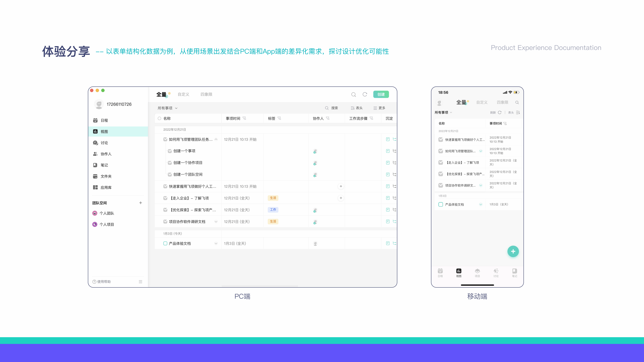Viewport: 644px width, 362px height.
Task: Open 应用库 in the PC sidebar
Action: pos(106,188)
